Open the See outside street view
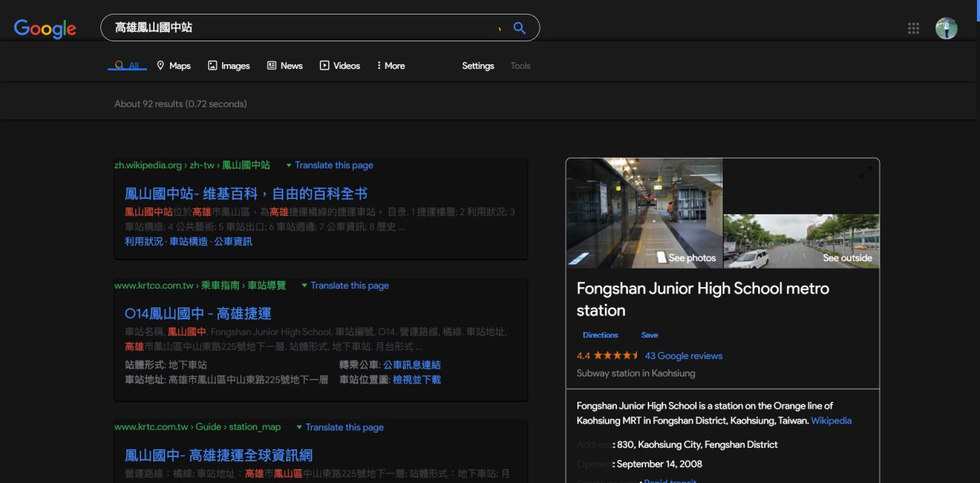 point(802,241)
